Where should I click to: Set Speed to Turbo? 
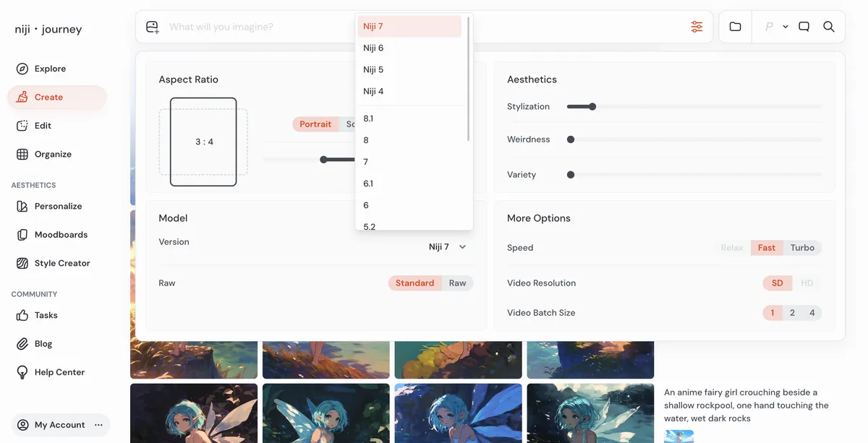click(x=802, y=248)
